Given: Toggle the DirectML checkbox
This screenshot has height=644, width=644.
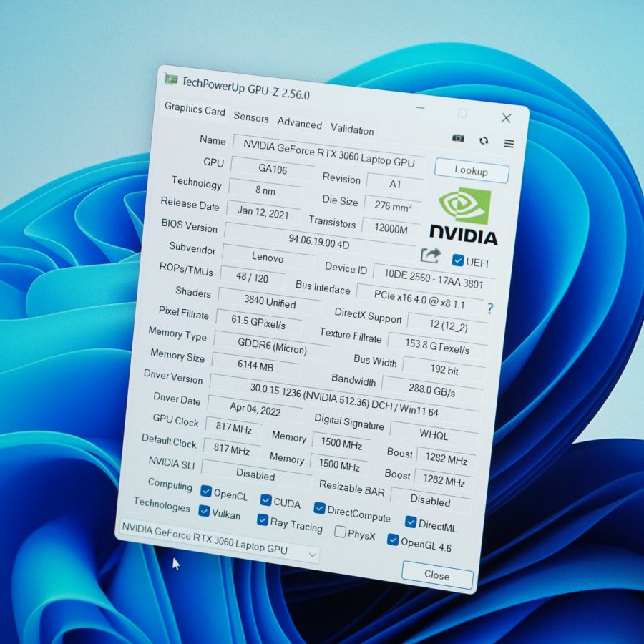Looking at the screenshot, I should (x=410, y=522).
